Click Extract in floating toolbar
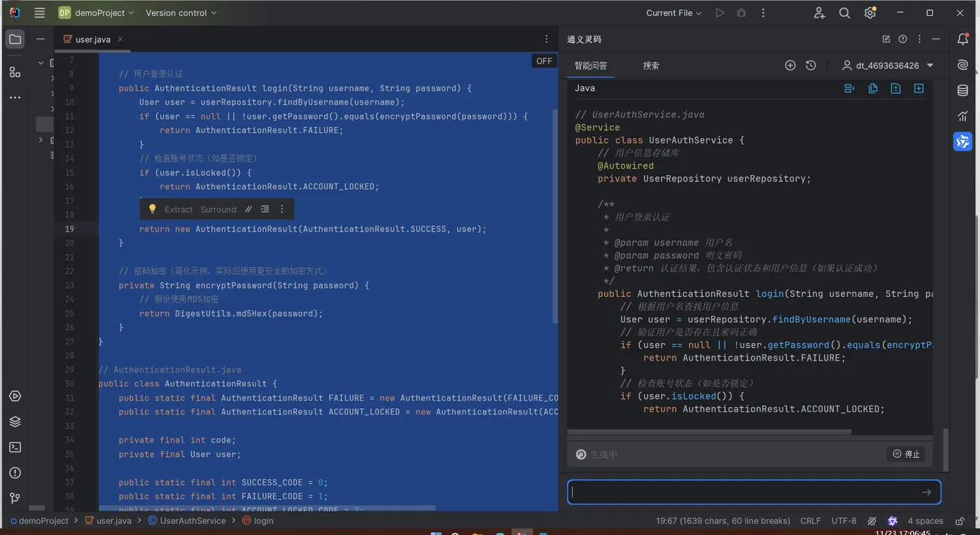Viewport: 980px width, 535px height. pyautogui.click(x=178, y=209)
